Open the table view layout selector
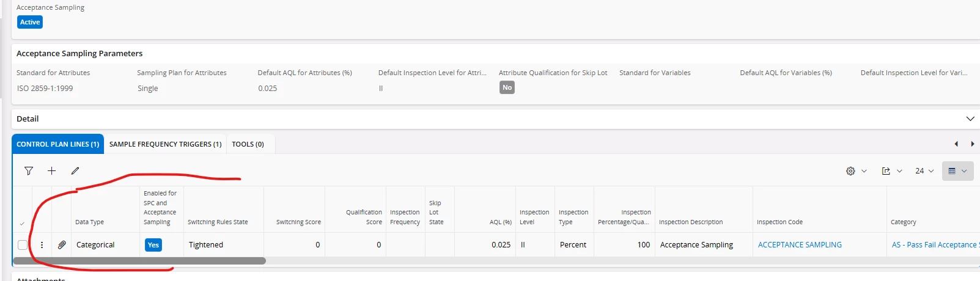Screen dimensions: 980x281 (x=957, y=171)
